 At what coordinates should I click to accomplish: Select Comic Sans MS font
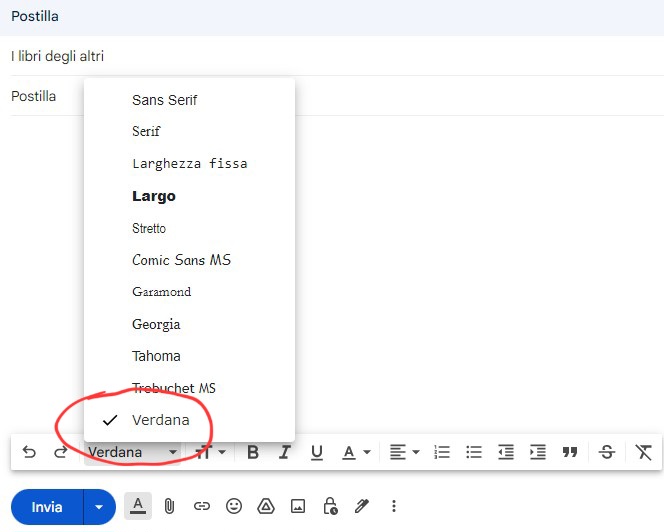181,260
